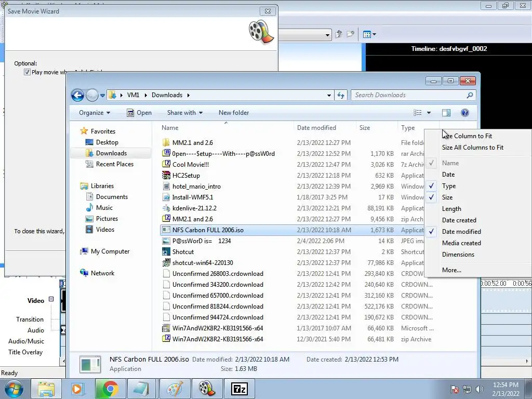Click the Back navigation arrow in Explorer

click(77, 96)
